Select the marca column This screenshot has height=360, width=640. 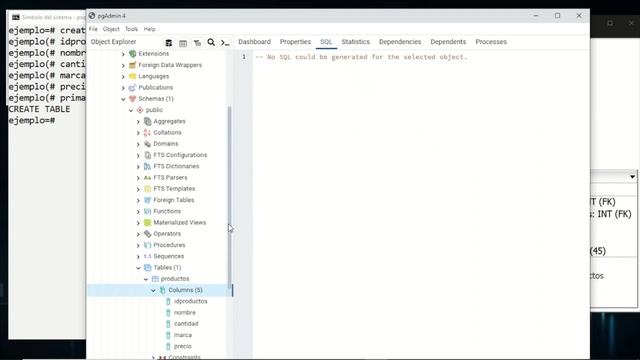182,335
